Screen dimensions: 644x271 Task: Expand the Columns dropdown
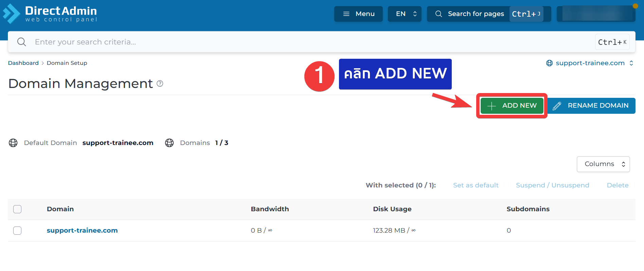click(x=603, y=164)
